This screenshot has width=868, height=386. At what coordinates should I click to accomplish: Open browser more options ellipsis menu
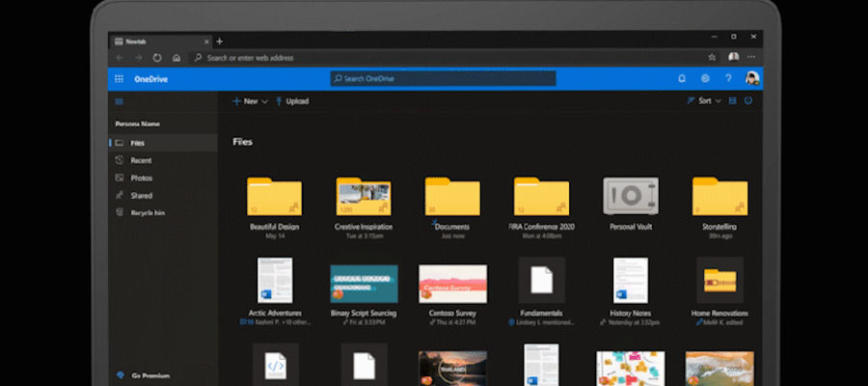click(x=751, y=57)
